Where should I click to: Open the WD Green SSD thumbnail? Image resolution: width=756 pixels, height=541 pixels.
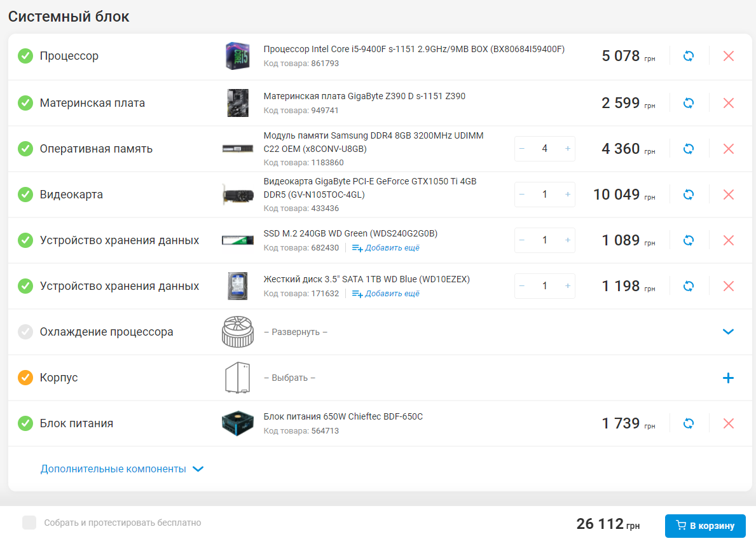(x=238, y=240)
